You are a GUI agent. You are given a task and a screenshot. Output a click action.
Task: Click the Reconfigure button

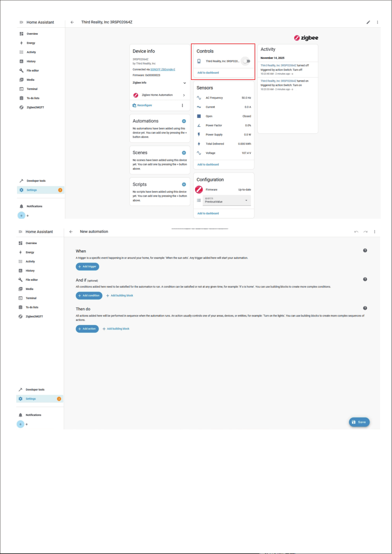[x=142, y=105]
